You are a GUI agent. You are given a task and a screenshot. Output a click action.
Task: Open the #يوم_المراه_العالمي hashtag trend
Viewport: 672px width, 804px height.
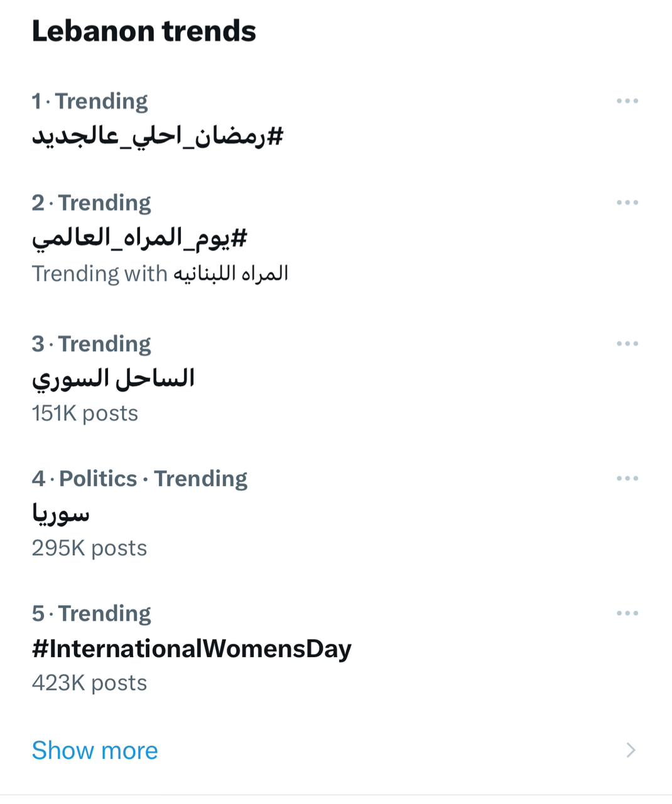(139, 239)
